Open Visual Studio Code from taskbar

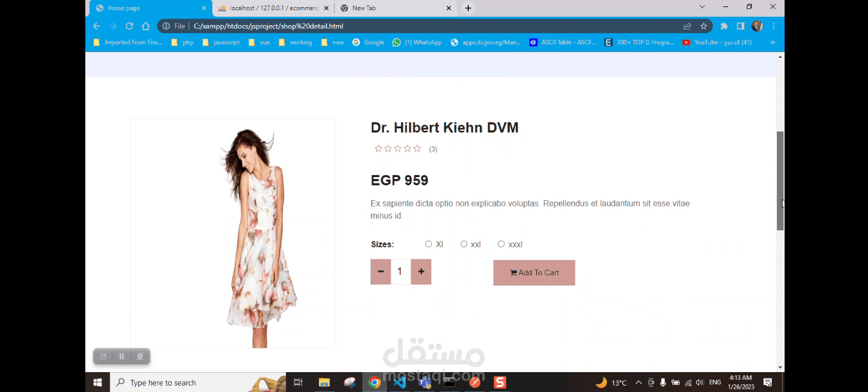pyautogui.click(x=400, y=382)
